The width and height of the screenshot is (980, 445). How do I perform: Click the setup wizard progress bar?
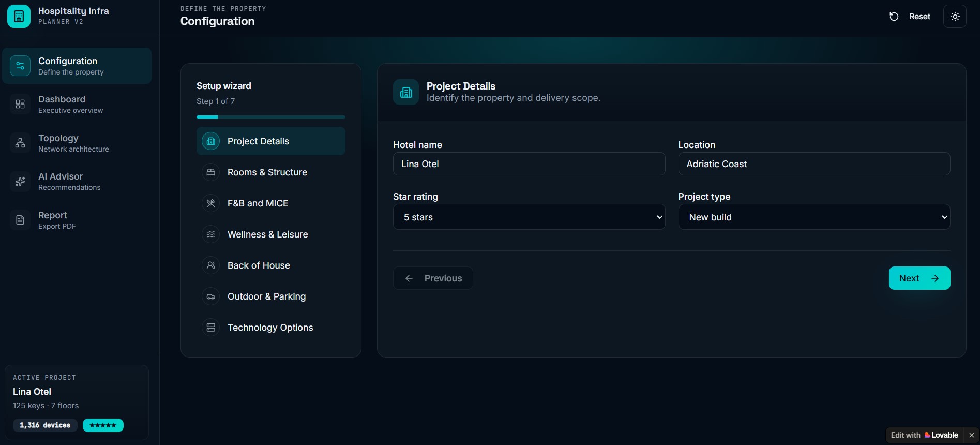point(271,117)
